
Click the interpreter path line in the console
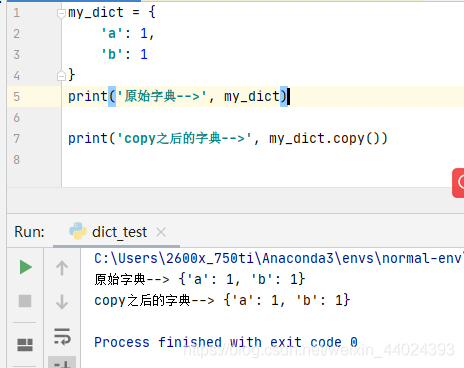(x=279, y=258)
